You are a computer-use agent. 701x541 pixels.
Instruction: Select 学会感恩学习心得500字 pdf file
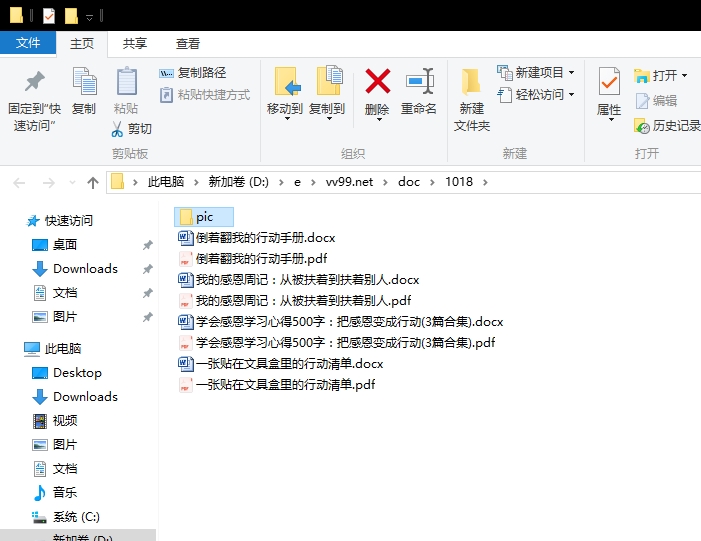(x=337, y=343)
